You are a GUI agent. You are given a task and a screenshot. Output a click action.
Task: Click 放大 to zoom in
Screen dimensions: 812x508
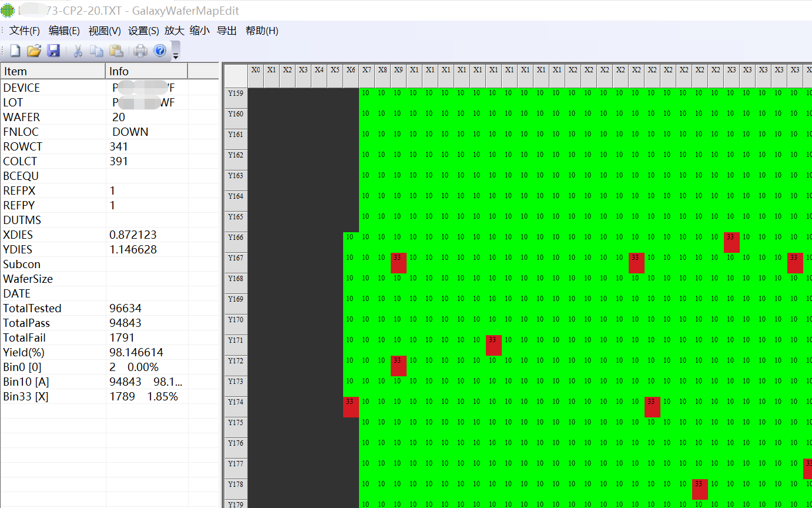coord(174,31)
